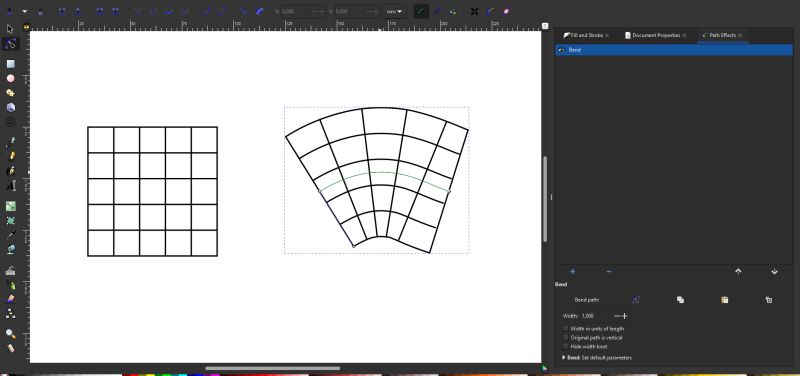This screenshot has height=376, width=800.
Task: Select the Connector tool
Action: (10, 313)
